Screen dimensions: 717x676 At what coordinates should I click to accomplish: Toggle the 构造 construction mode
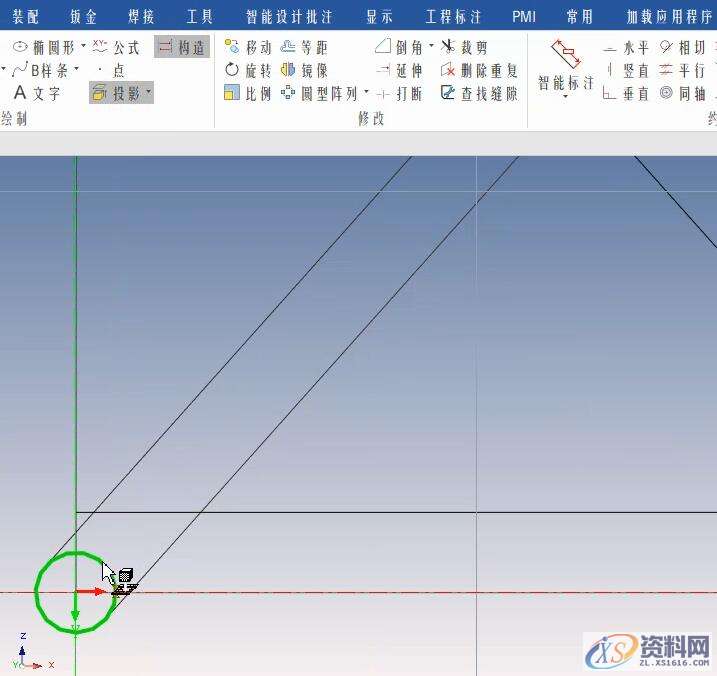coord(182,47)
